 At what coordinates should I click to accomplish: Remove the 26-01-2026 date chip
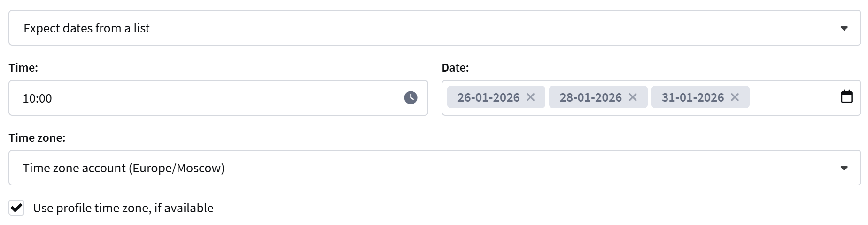pos(531,97)
